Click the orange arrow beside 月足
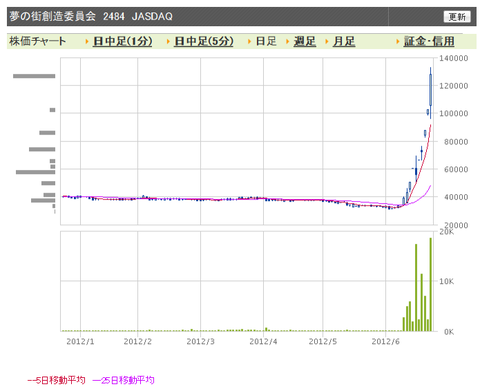 327,42
